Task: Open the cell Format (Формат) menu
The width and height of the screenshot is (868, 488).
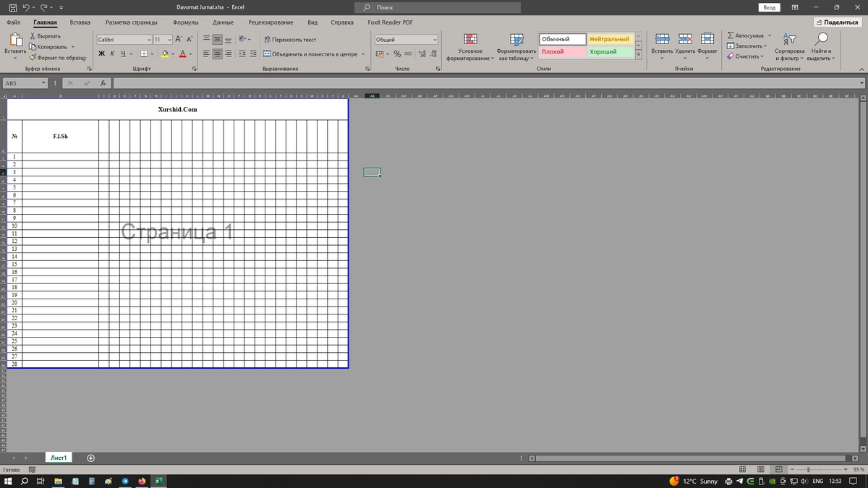Action: [707, 46]
